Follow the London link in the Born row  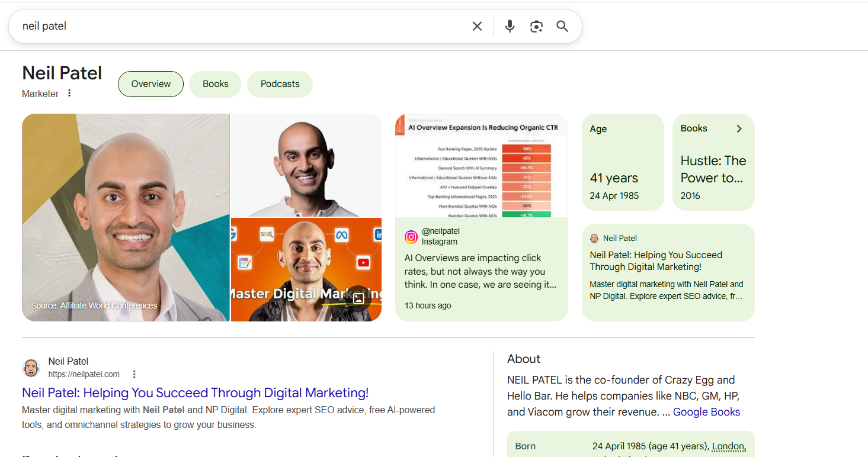[x=729, y=446]
